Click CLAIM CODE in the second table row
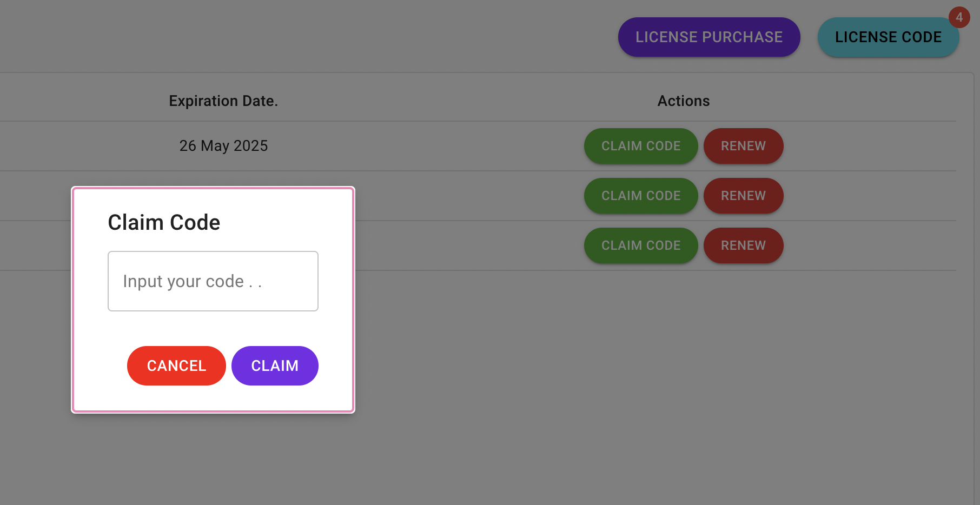 click(x=640, y=196)
